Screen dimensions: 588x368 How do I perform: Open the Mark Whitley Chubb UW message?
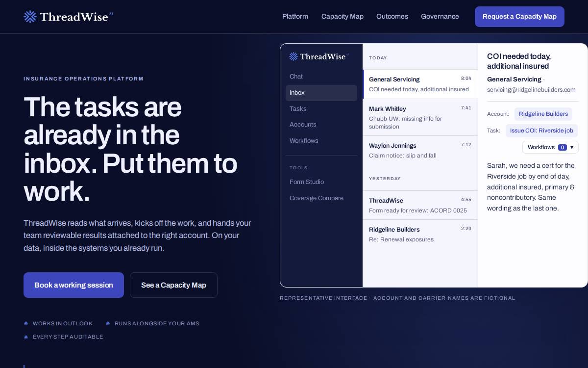[420, 117]
